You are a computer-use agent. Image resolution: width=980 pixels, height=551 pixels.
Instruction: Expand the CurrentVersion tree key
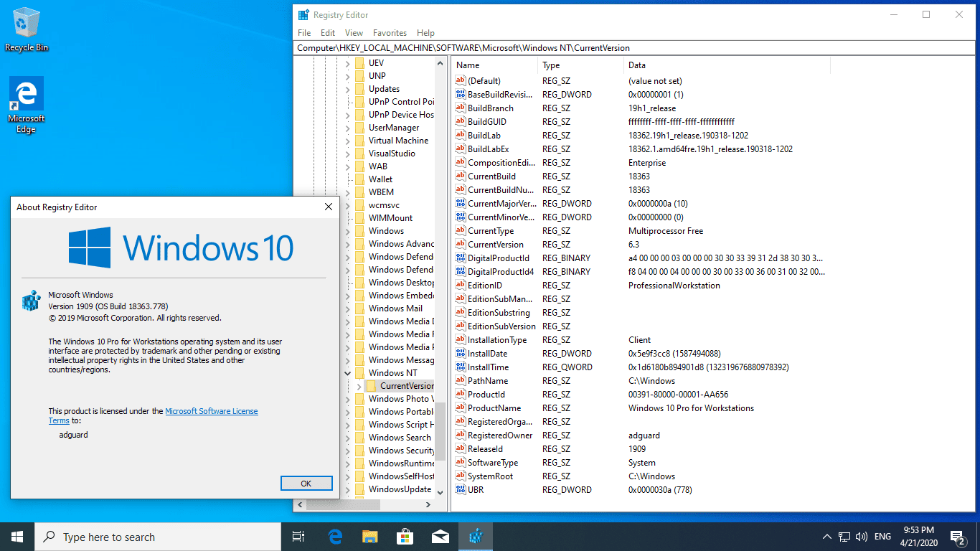(x=359, y=386)
